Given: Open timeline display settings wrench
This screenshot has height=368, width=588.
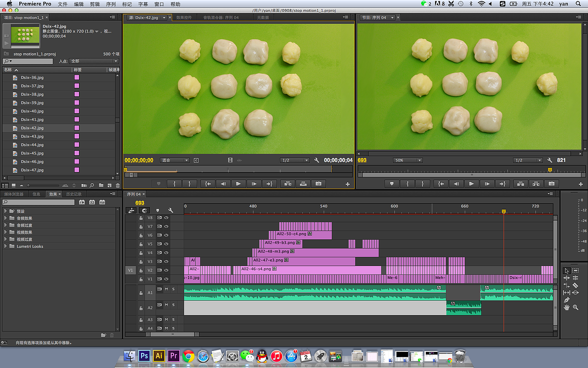Looking at the screenshot, I should pos(170,210).
